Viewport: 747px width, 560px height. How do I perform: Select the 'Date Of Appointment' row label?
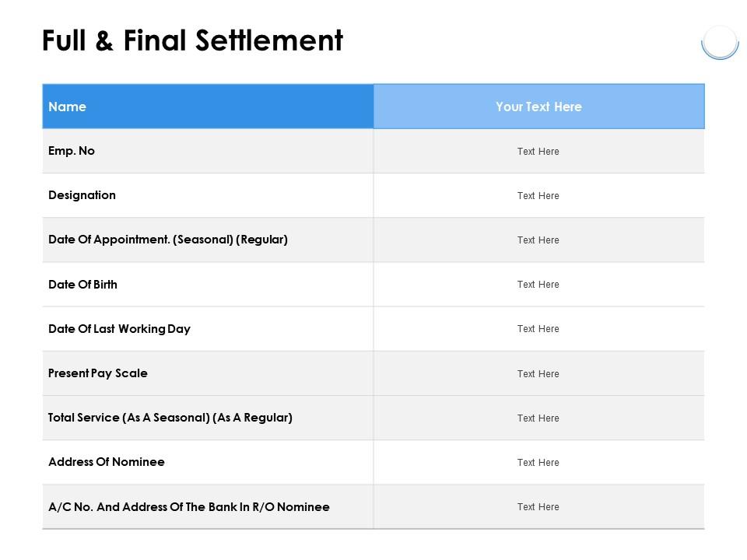[168, 240]
